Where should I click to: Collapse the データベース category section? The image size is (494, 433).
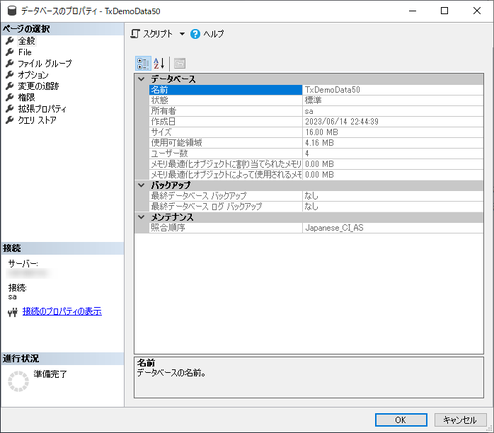point(142,79)
